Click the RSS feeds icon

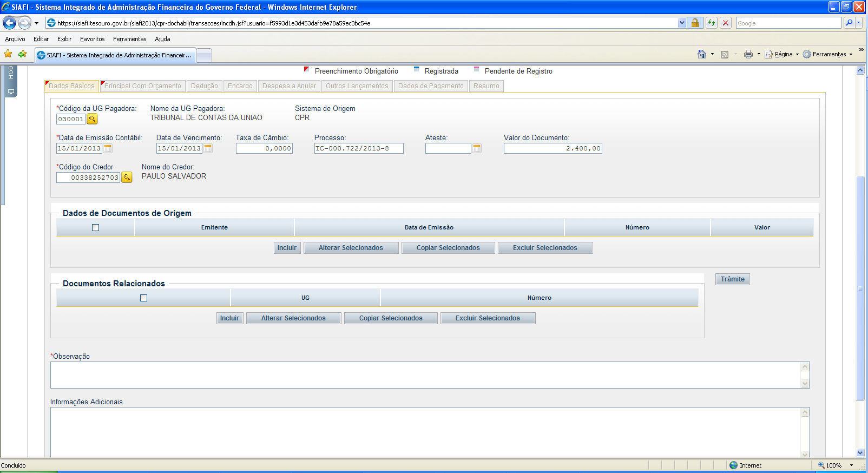point(725,54)
